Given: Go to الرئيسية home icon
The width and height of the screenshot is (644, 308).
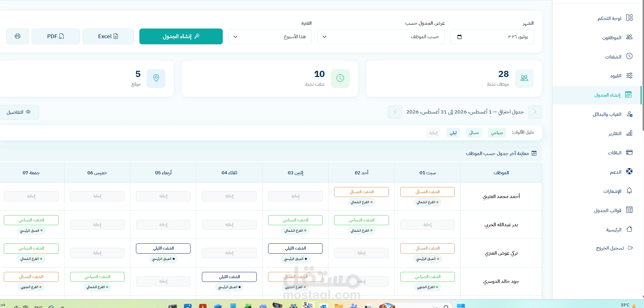Looking at the screenshot, I should [x=629, y=229].
